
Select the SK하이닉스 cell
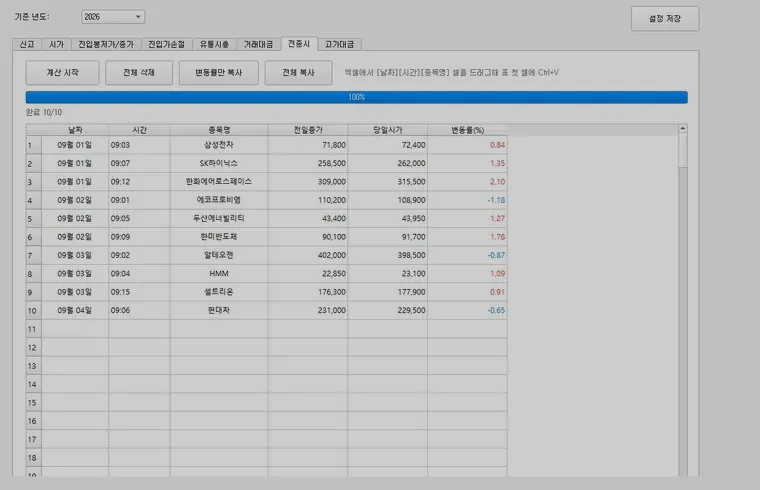(x=219, y=163)
